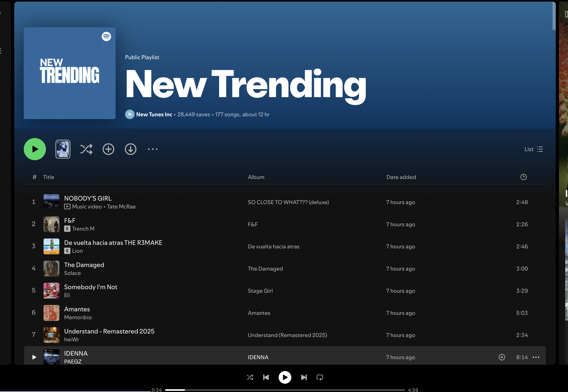Click De vuelta hacia atras cover art
The width and height of the screenshot is (568, 392).
click(51, 246)
